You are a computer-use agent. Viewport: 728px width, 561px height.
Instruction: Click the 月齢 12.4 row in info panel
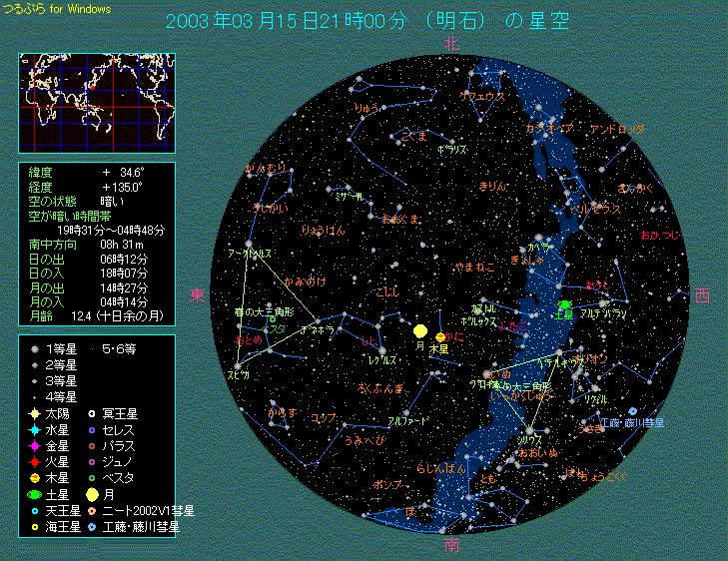(96, 315)
